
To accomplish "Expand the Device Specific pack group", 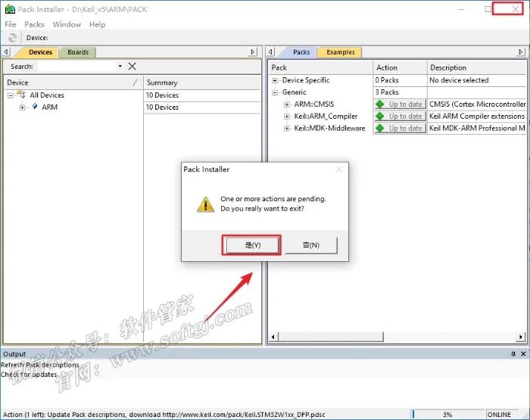I will point(275,80).
